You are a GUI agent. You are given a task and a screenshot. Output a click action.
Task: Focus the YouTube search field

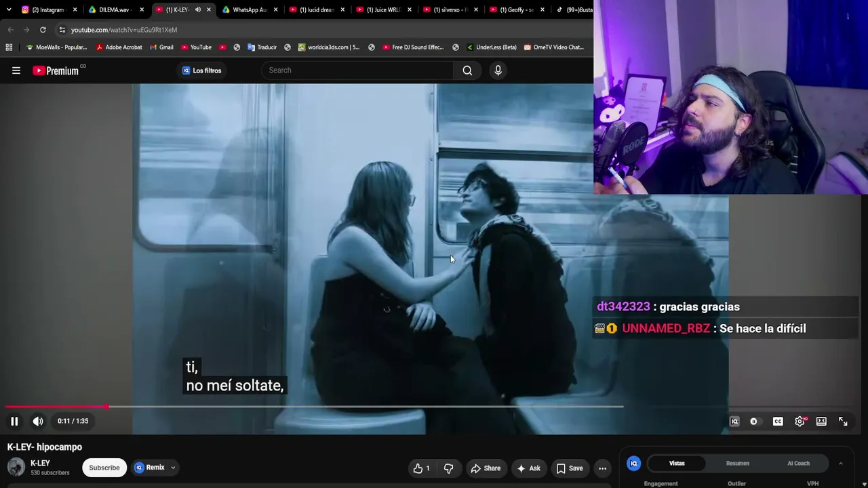coord(357,70)
